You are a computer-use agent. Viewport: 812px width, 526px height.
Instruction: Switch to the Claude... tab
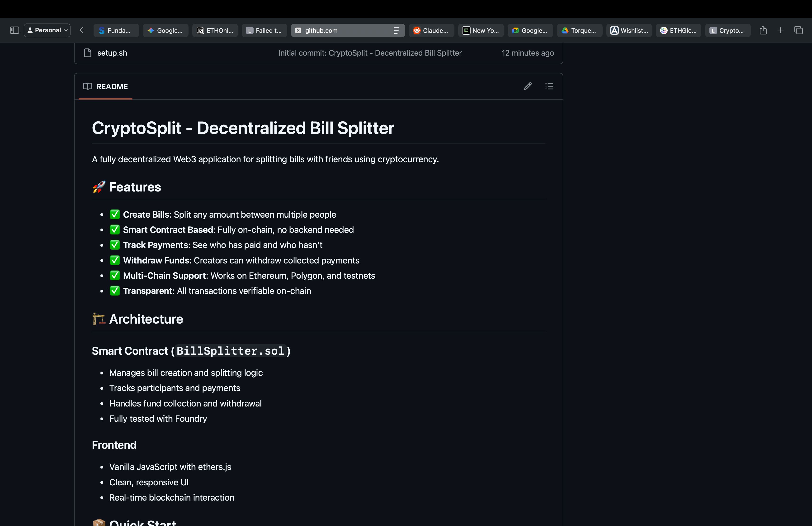(x=432, y=30)
